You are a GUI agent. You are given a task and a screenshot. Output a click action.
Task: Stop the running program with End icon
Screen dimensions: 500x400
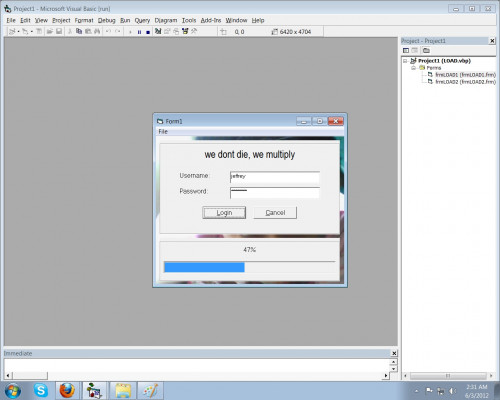click(148, 32)
